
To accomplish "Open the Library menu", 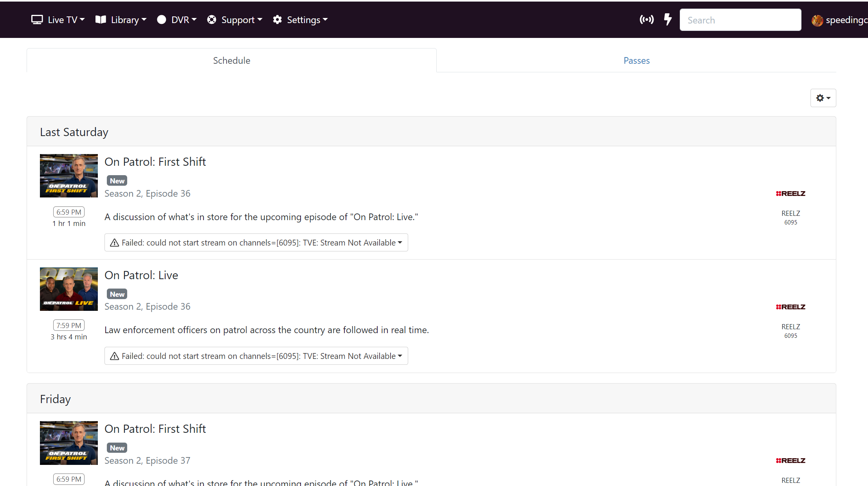I will 121,20.
